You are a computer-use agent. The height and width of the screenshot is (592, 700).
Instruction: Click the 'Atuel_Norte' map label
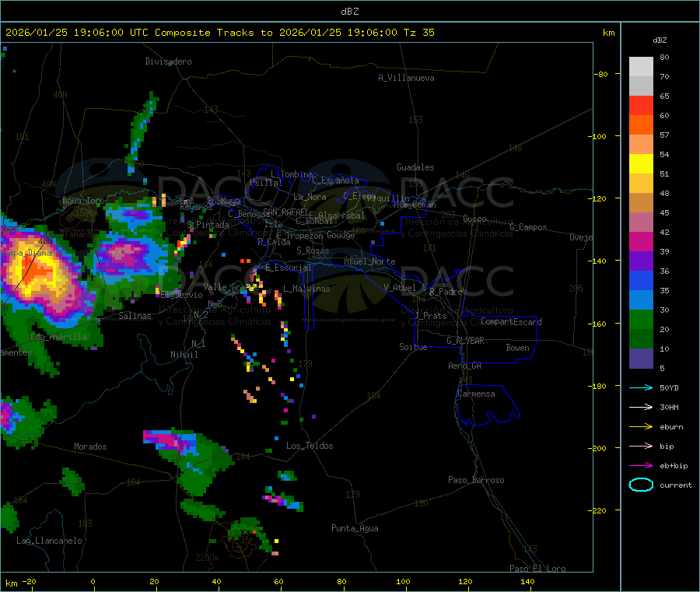[369, 261]
